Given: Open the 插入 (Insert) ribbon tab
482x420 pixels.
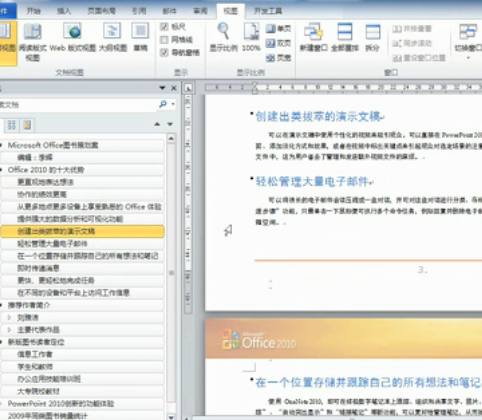Looking at the screenshot, I should [64, 11].
